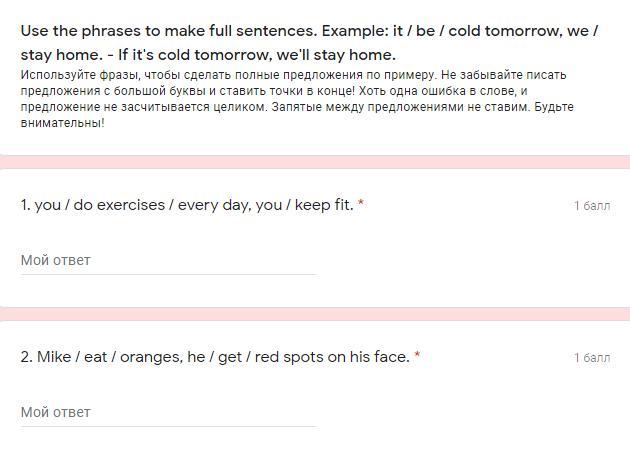The height and width of the screenshot is (456, 630).
Task: Click the '2.' number of the second question
Action: (26, 357)
